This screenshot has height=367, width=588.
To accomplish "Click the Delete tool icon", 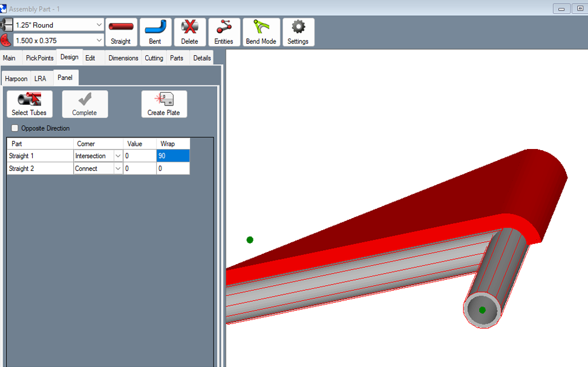I will [x=190, y=32].
